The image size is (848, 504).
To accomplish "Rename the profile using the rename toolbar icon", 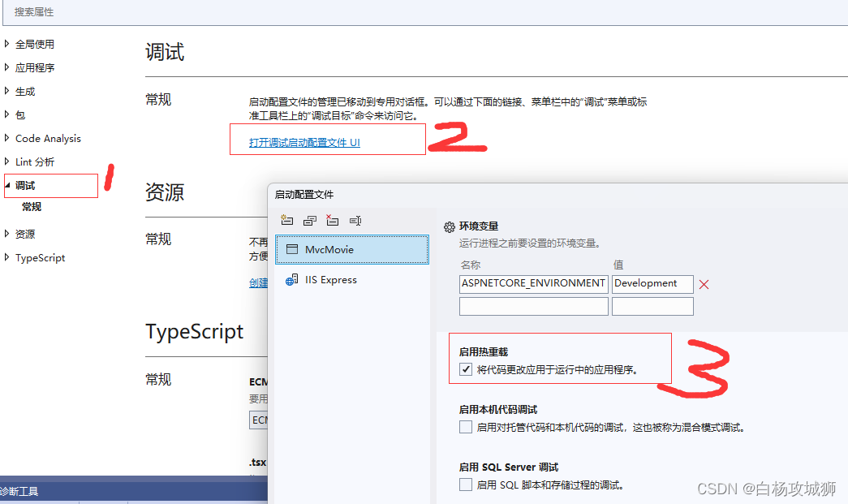I will pyautogui.click(x=355, y=220).
